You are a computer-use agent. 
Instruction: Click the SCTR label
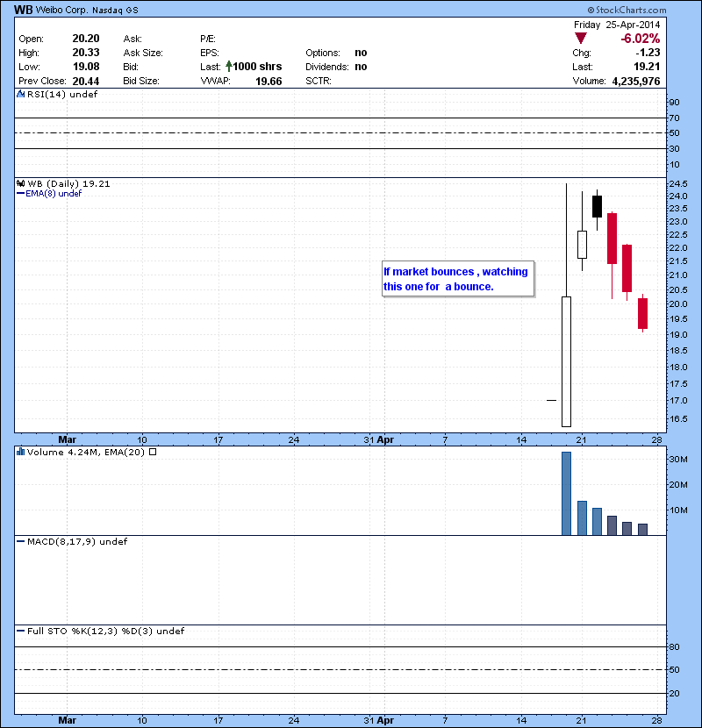point(319,81)
